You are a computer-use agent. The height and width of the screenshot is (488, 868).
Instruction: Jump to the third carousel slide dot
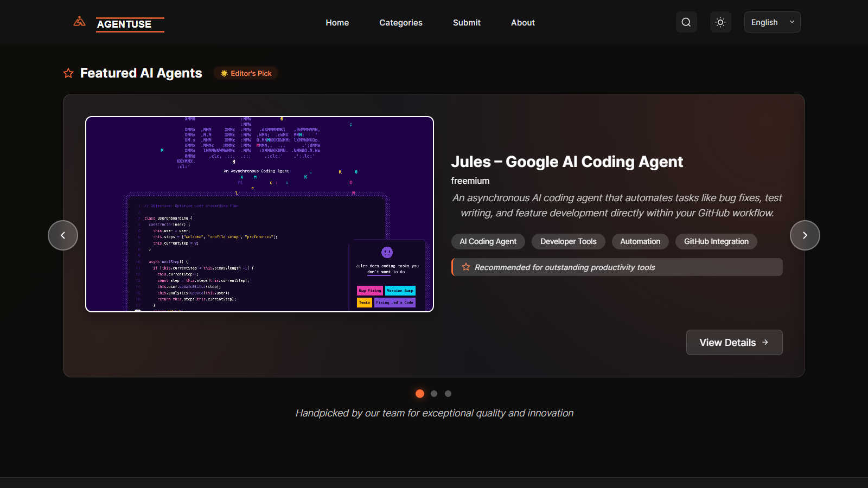(448, 394)
